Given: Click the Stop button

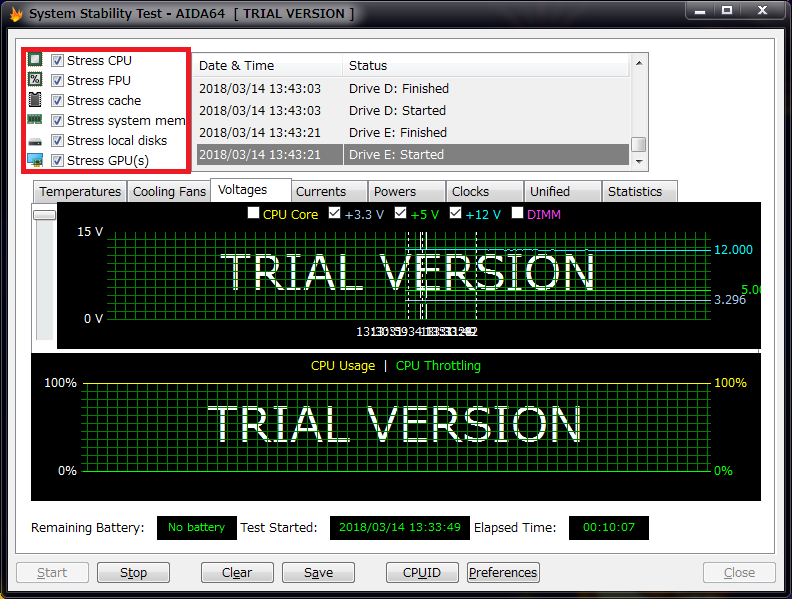Looking at the screenshot, I should tap(133, 572).
